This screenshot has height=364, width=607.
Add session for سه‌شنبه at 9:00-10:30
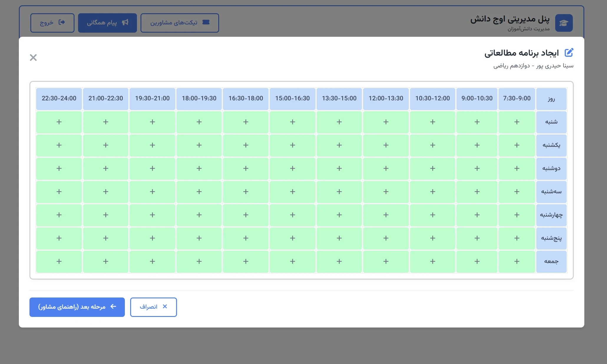(x=477, y=192)
